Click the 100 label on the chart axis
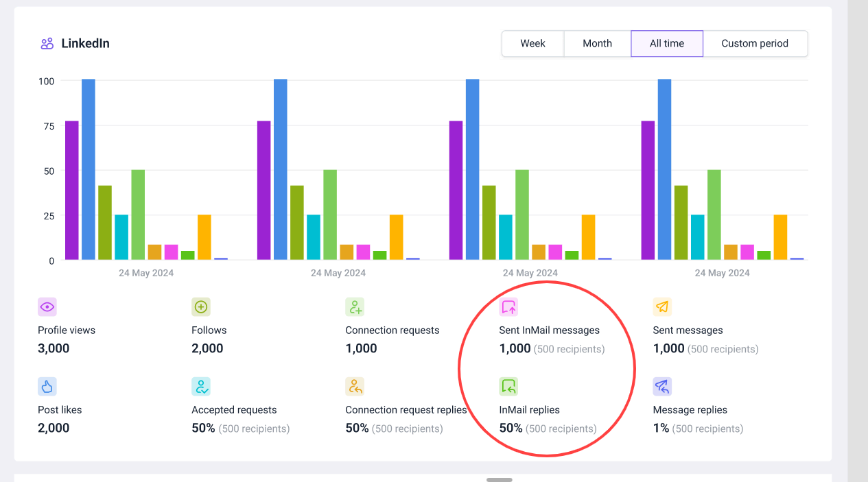Viewport: 868px width, 482px height. (x=47, y=81)
